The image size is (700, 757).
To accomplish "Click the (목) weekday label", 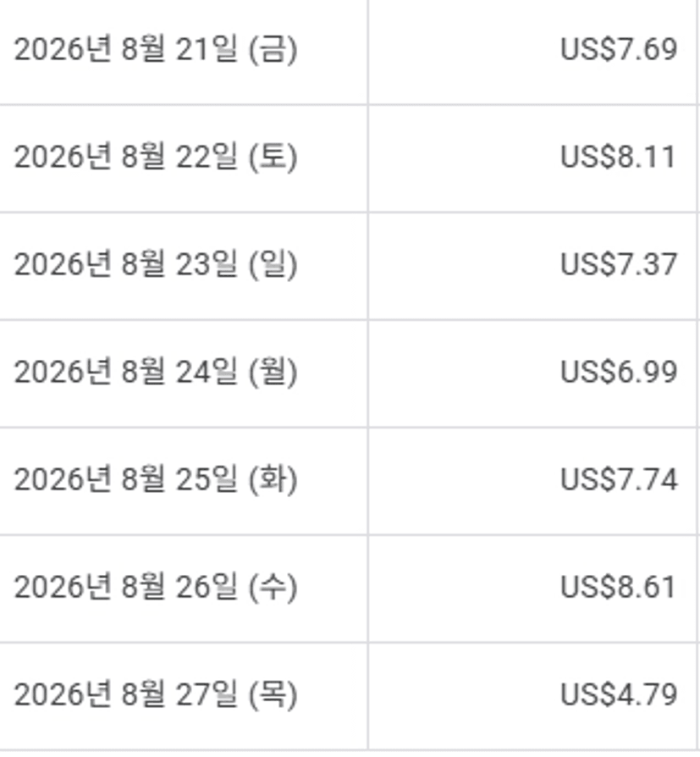I will (x=273, y=696).
